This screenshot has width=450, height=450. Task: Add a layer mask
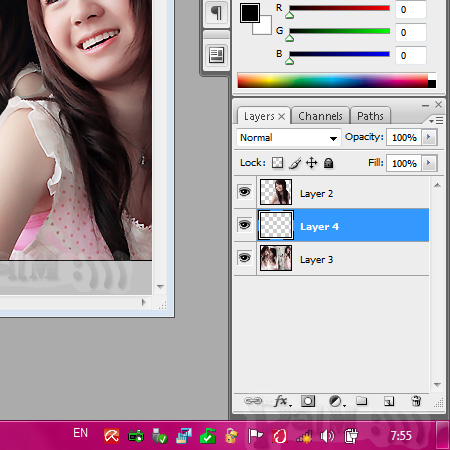coord(308,401)
